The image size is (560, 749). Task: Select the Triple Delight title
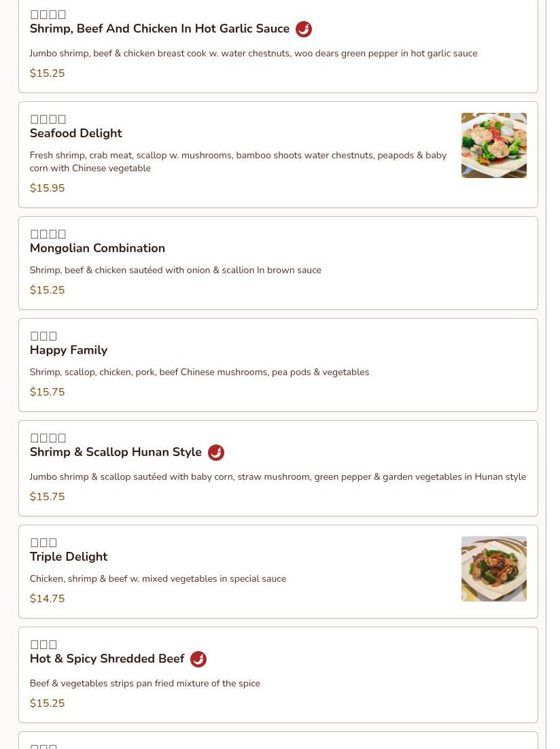[69, 557]
